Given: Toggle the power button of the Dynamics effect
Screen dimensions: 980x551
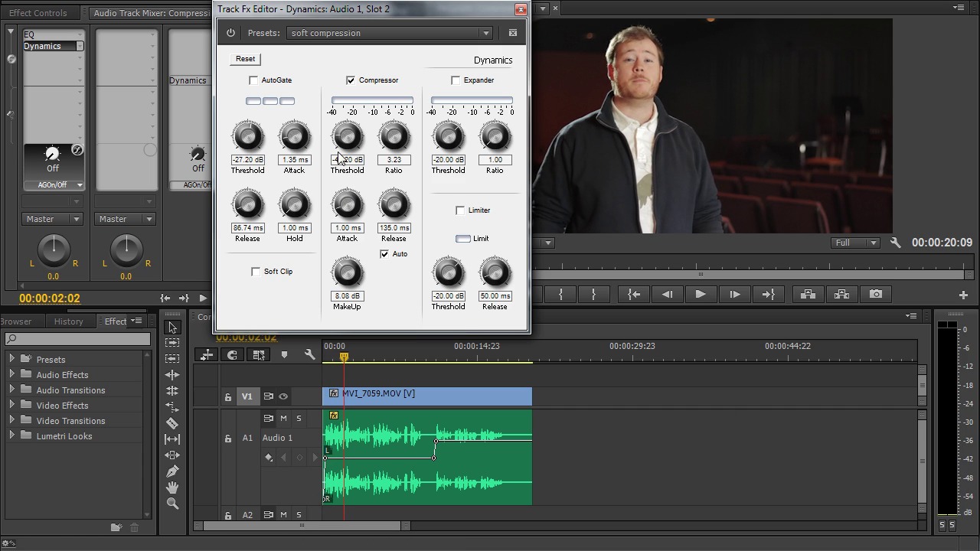Looking at the screenshot, I should pos(230,33).
